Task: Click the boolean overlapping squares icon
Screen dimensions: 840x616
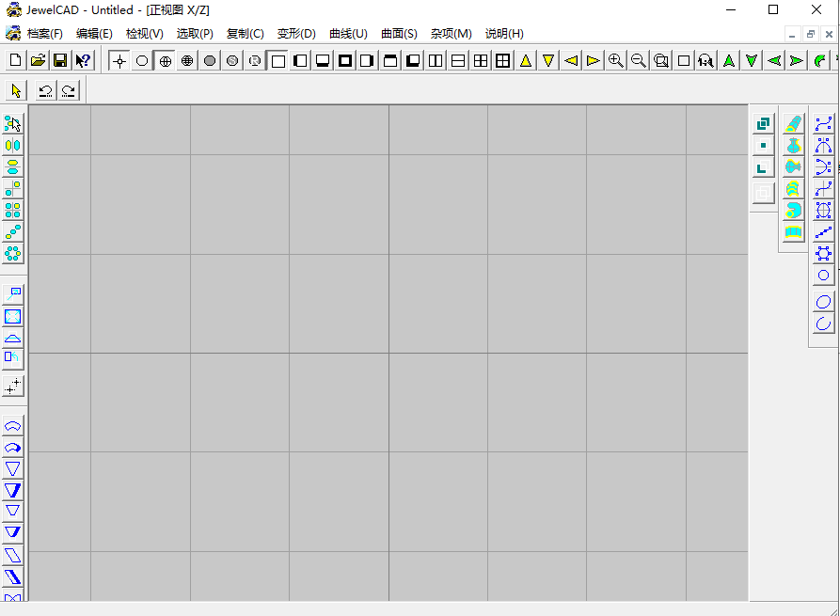Action: click(x=763, y=124)
